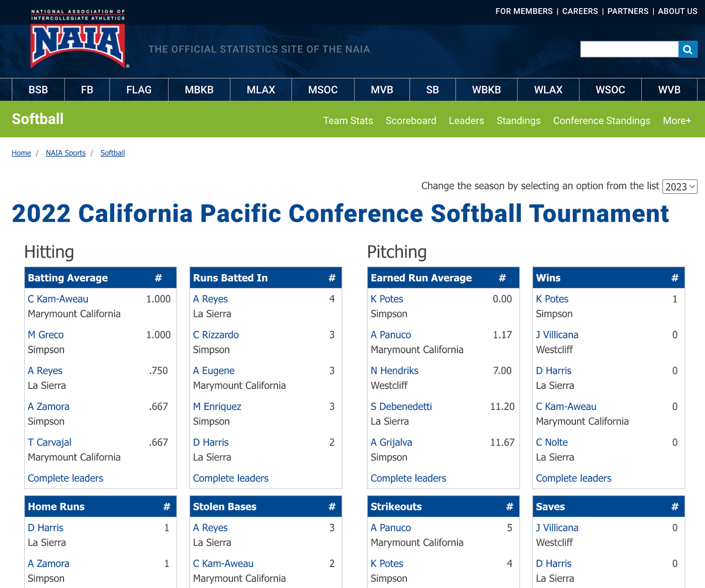The width and height of the screenshot is (705, 588).
Task: Open C Kam-Aweau in Batting Average
Action: tap(58, 299)
